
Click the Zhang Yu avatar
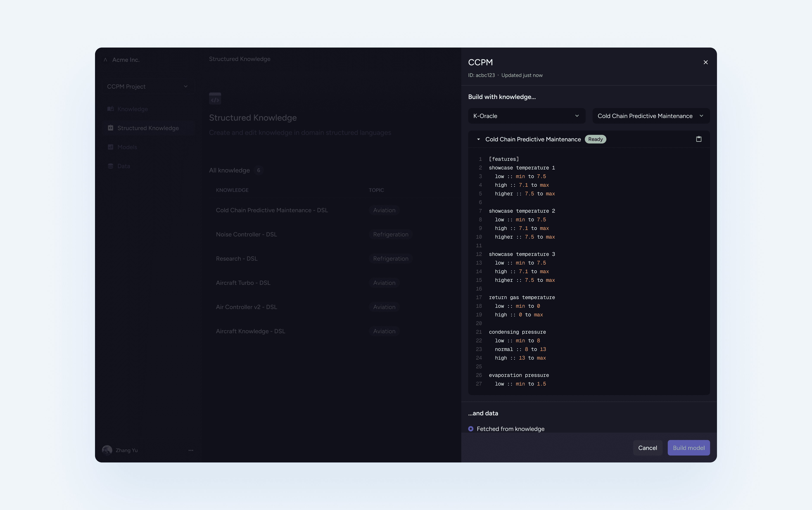(x=107, y=450)
